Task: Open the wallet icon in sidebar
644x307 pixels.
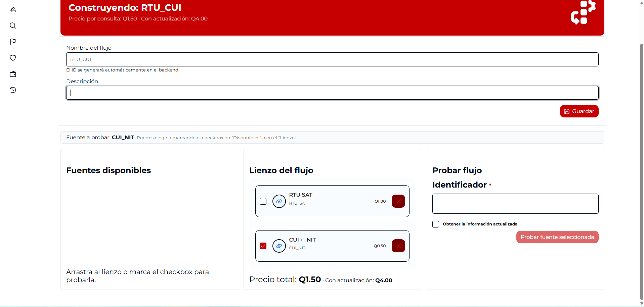Action: [13, 74]
